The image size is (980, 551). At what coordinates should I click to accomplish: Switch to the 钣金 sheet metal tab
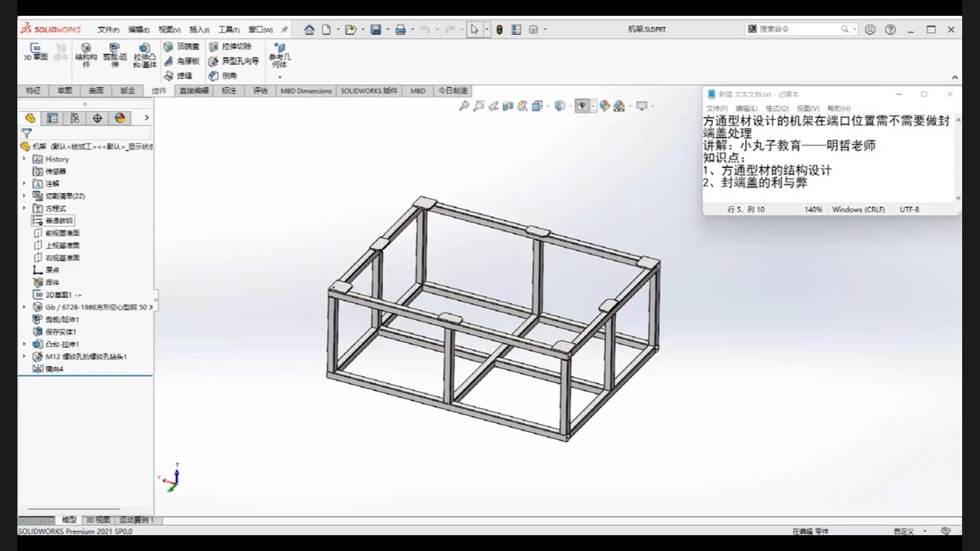point(128,91)
